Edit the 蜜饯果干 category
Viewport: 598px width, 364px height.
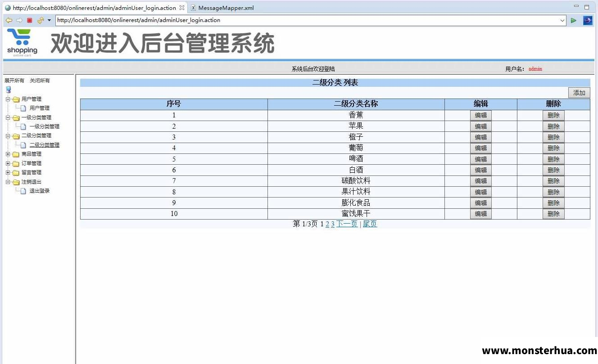[x=481, y=214]
